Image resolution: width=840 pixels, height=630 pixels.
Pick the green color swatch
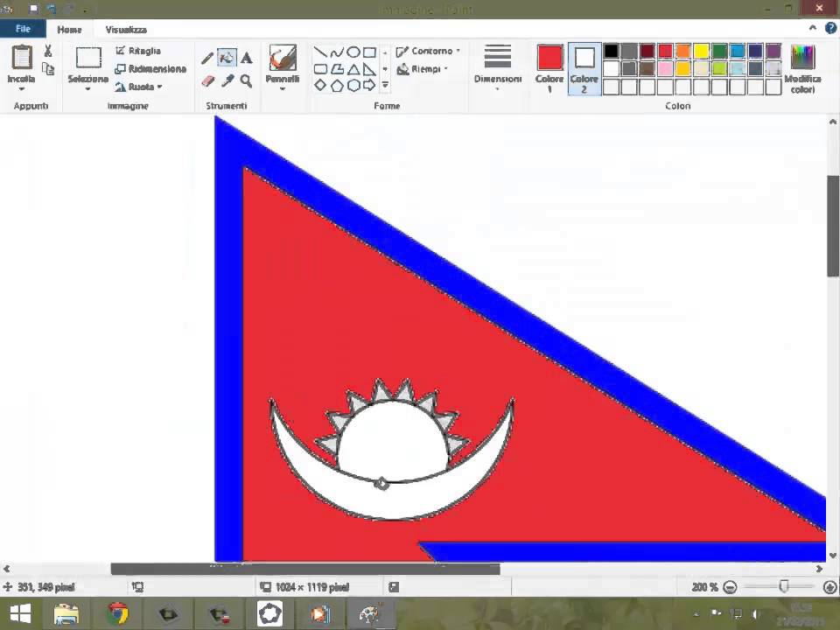click(719, 51)
